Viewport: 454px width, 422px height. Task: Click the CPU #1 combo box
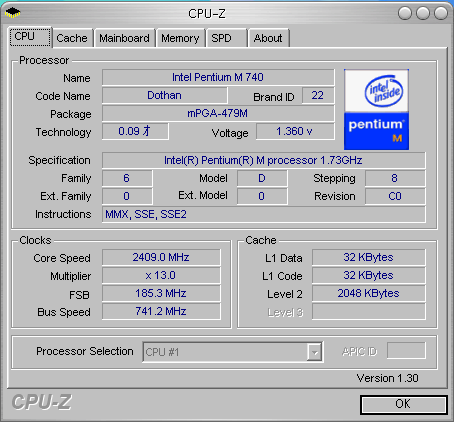(x=233, y=352)
